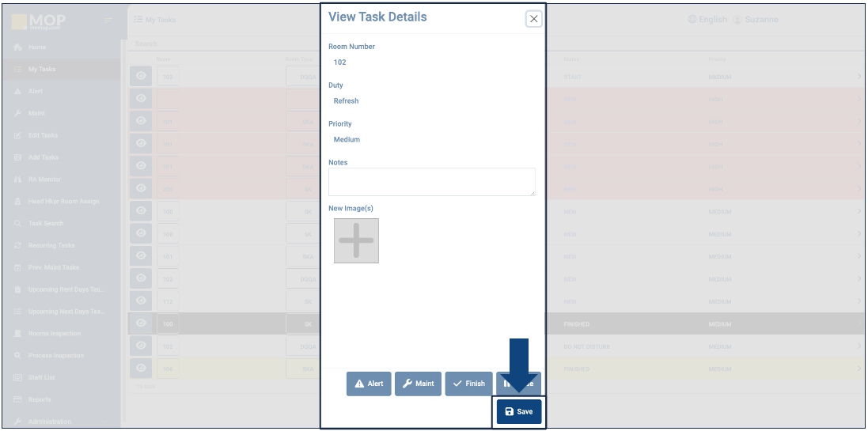868x431 pixels.
Task: Open Task Search from the sidebar
Action: pyautogui.click(x=45, y=224)
